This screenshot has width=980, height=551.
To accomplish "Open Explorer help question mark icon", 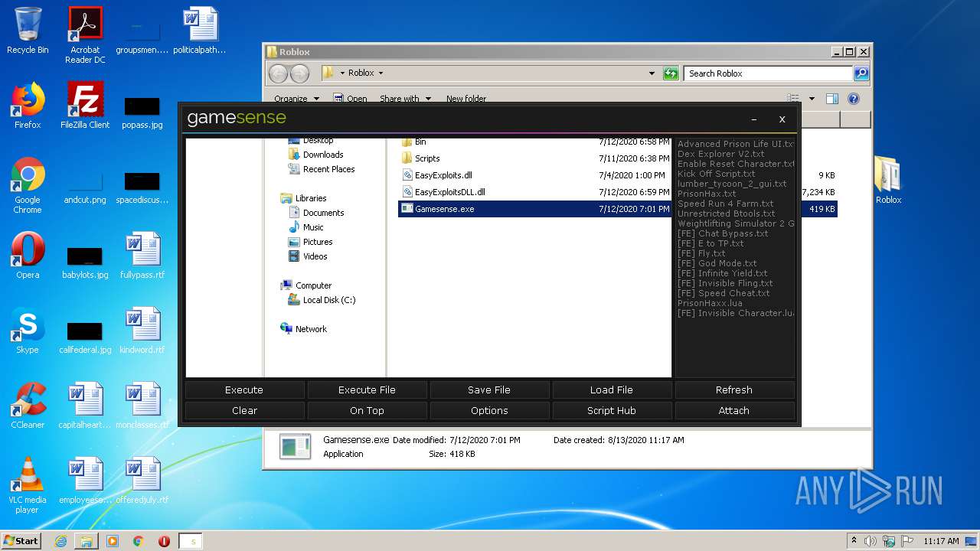I will click(x=854, y=99).
